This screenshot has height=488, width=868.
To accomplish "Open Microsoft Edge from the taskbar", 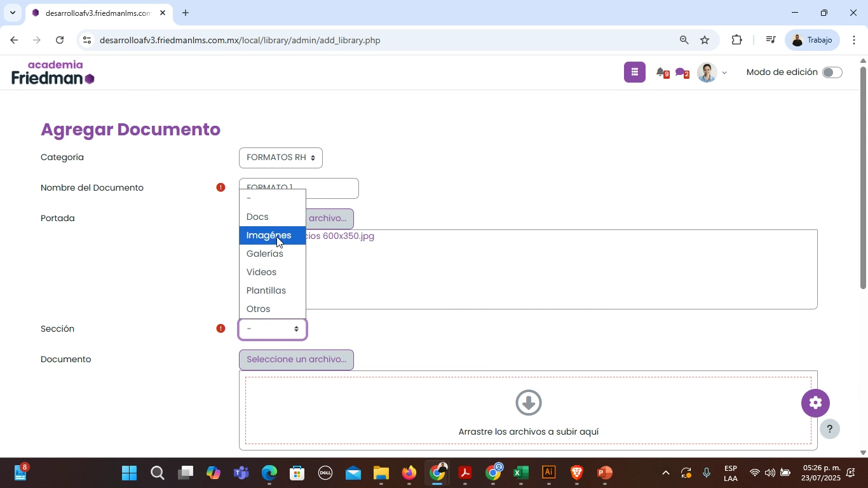I will point(269,473).
